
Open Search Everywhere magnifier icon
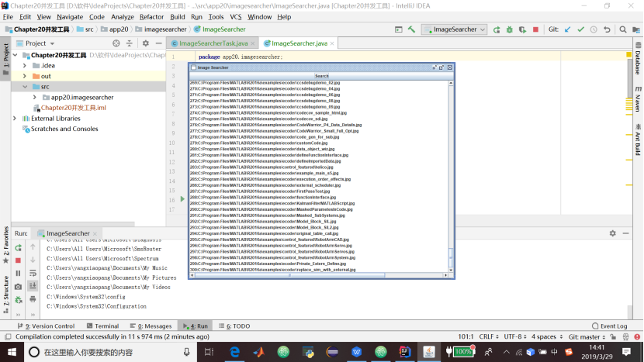click(x=623, y=29)
